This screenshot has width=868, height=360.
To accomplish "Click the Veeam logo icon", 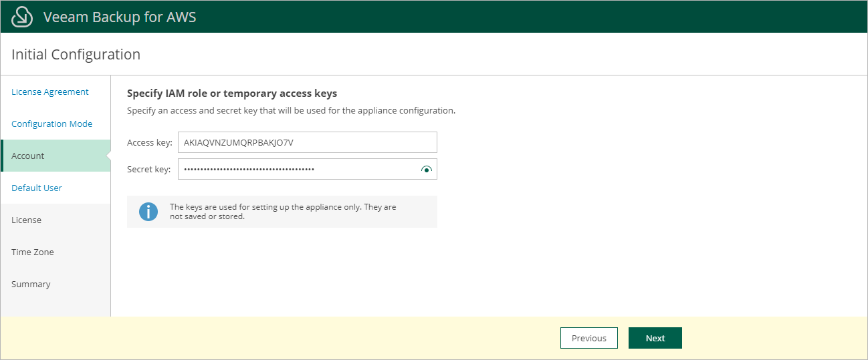I will click(22, 17).
